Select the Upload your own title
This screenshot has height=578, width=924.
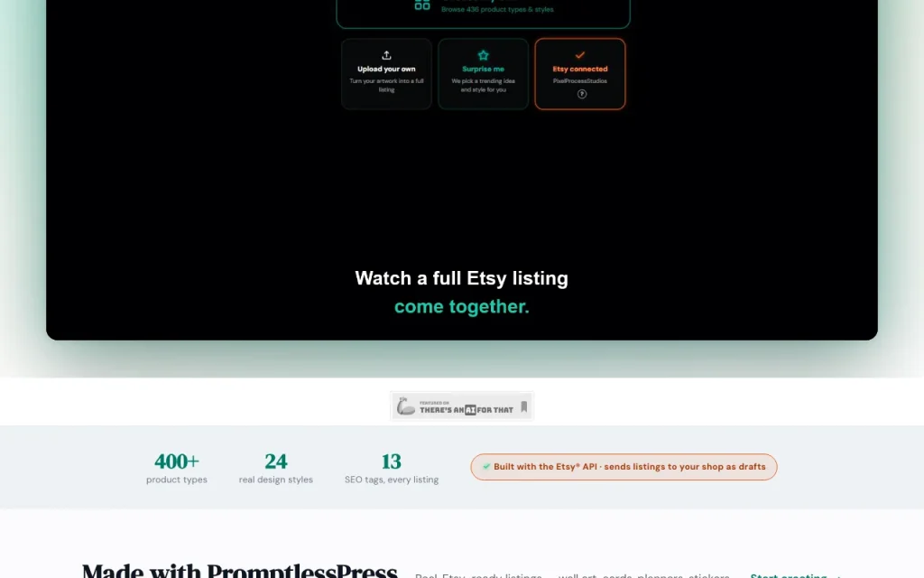pyautogui.click(x=386, y=69)
